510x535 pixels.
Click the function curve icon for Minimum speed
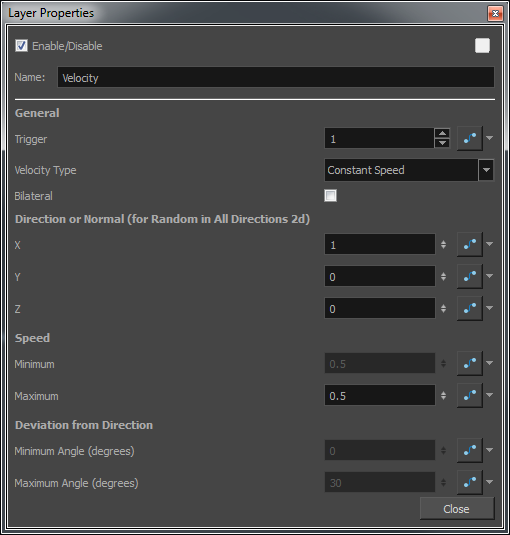[x=470, y=363]
